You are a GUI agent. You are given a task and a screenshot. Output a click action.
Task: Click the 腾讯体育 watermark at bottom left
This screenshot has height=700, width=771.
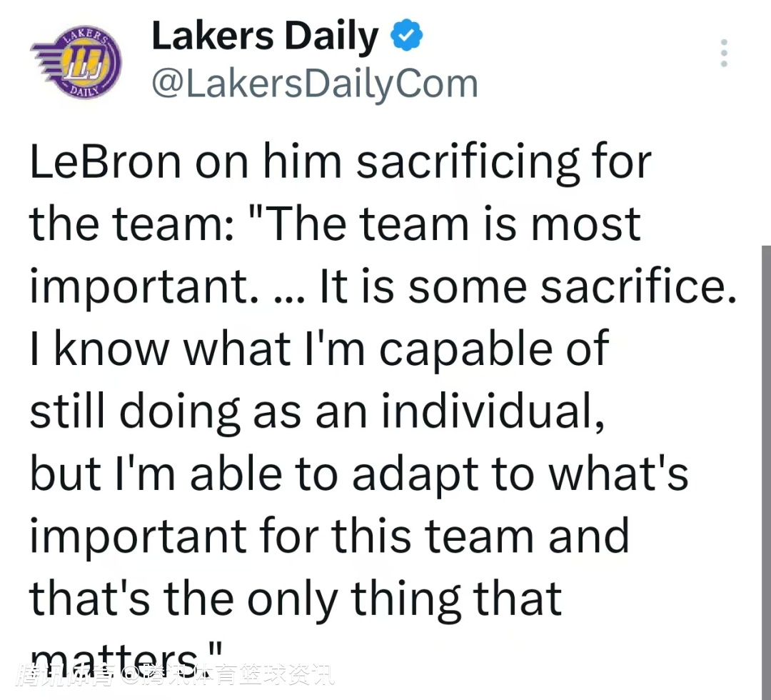(64, 674)
